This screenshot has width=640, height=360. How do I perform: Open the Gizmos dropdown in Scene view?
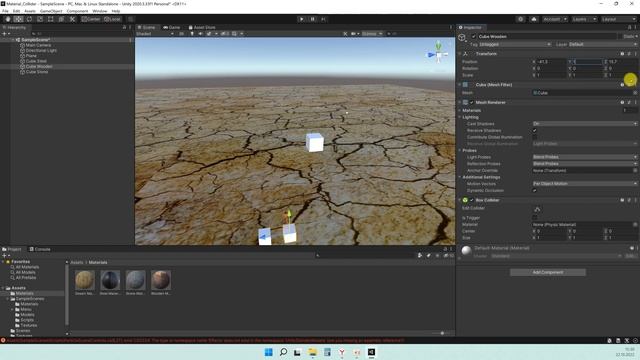pos(372,34)
